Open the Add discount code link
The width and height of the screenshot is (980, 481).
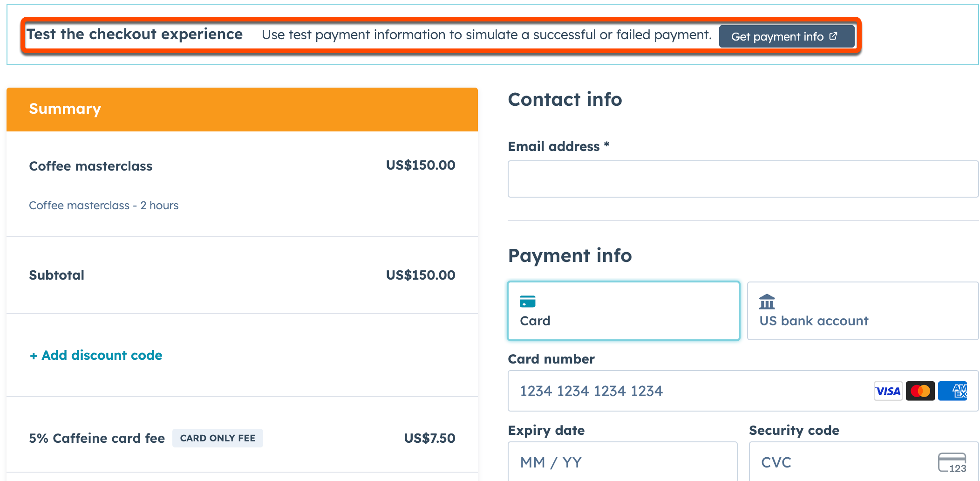(x=96, y=355)
